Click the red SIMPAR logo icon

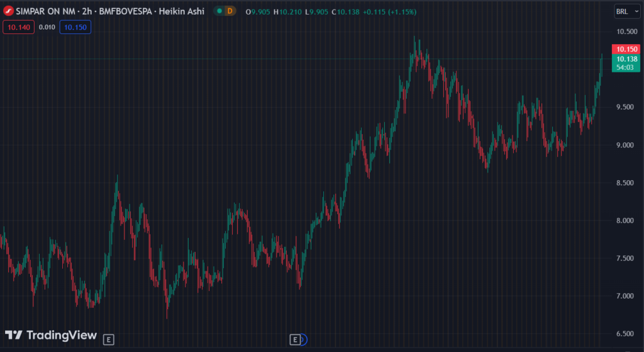tap(8, 11)
